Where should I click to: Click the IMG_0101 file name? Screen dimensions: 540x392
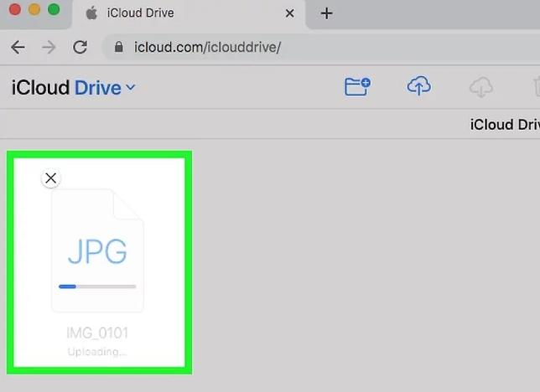[x=97, y=333]
